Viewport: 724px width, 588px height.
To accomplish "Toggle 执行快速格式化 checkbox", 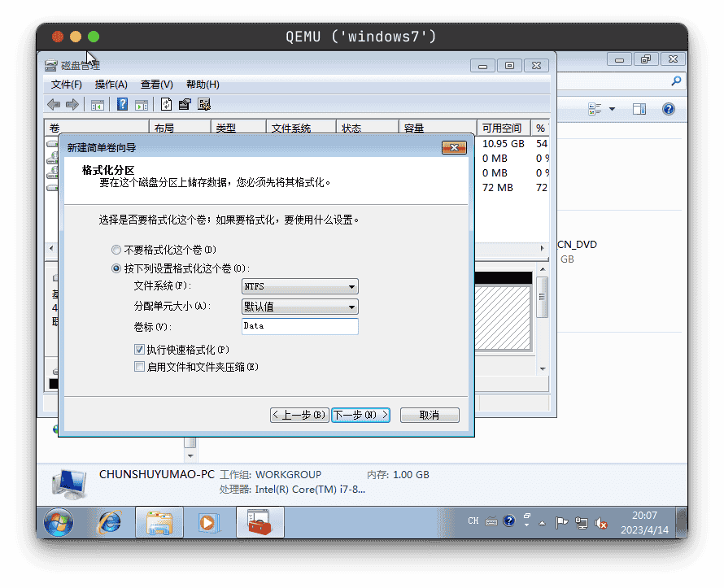I will click(x=139, y=350).
